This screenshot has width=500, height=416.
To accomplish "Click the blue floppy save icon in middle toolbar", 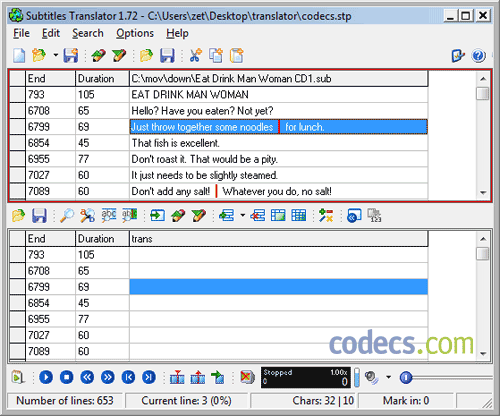I will pos(39,215).
